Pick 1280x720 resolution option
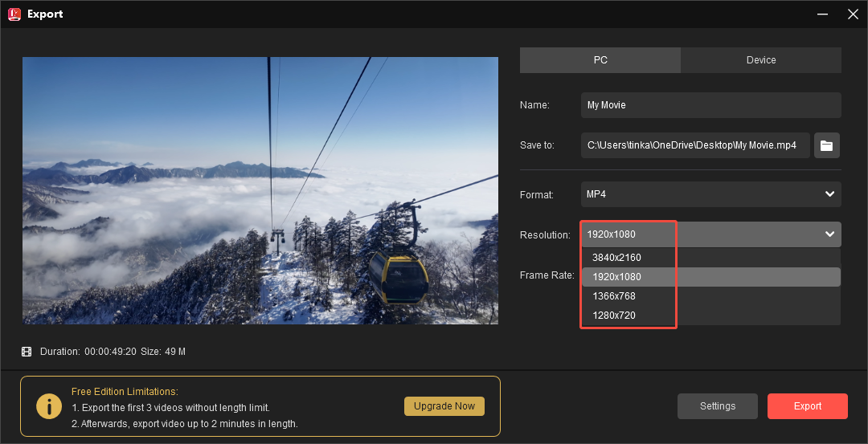The height and width of the screenshot is (444, 868). click(x=710, y=316)
